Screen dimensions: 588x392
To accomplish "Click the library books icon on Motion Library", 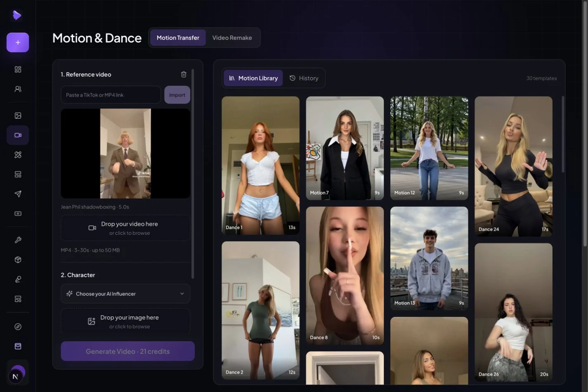I will coord(232,78).
